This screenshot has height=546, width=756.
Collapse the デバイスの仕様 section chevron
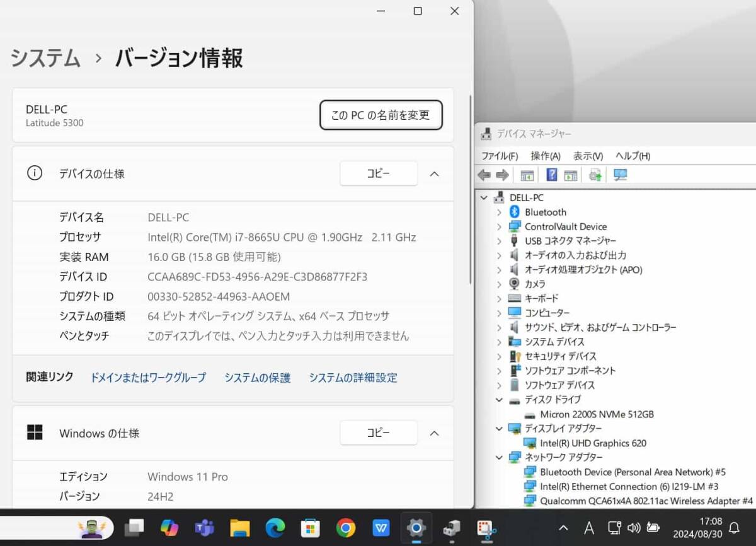(x=434, y=173)
